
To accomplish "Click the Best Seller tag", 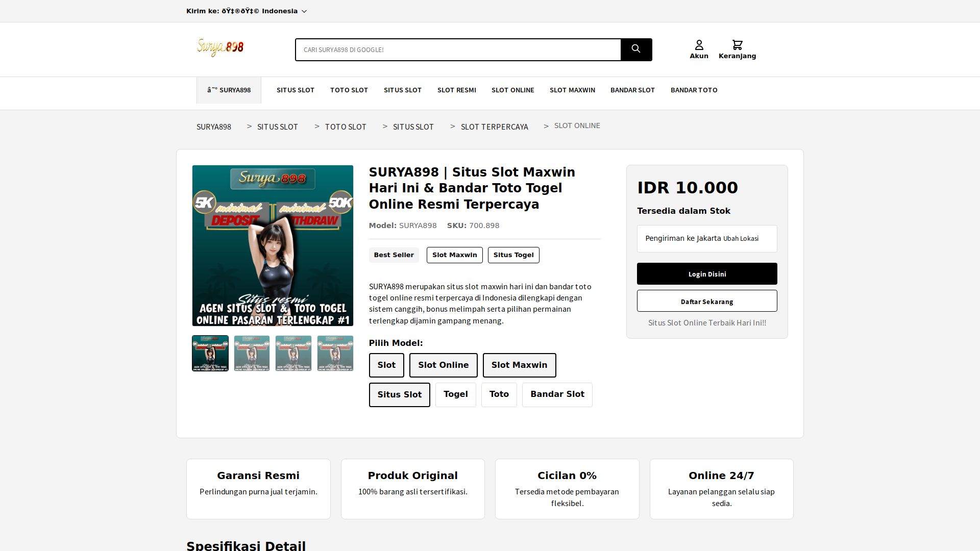I will pos(394,255).
